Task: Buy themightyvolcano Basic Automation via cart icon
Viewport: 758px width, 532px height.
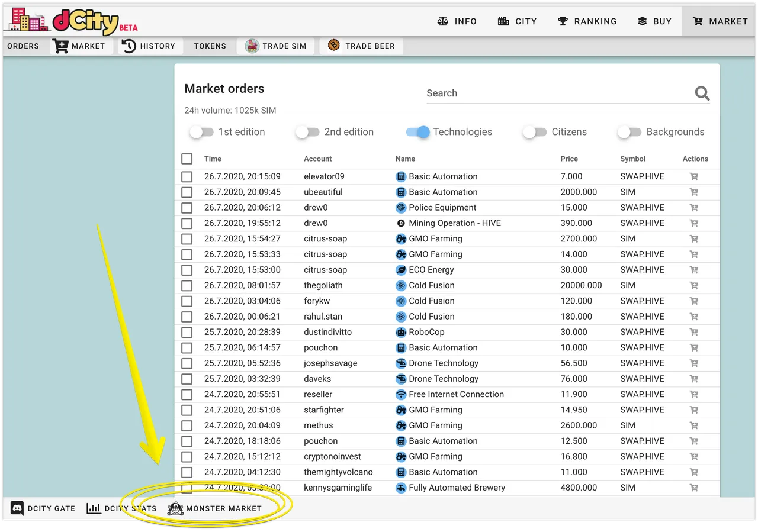Action: coord(694,472)
